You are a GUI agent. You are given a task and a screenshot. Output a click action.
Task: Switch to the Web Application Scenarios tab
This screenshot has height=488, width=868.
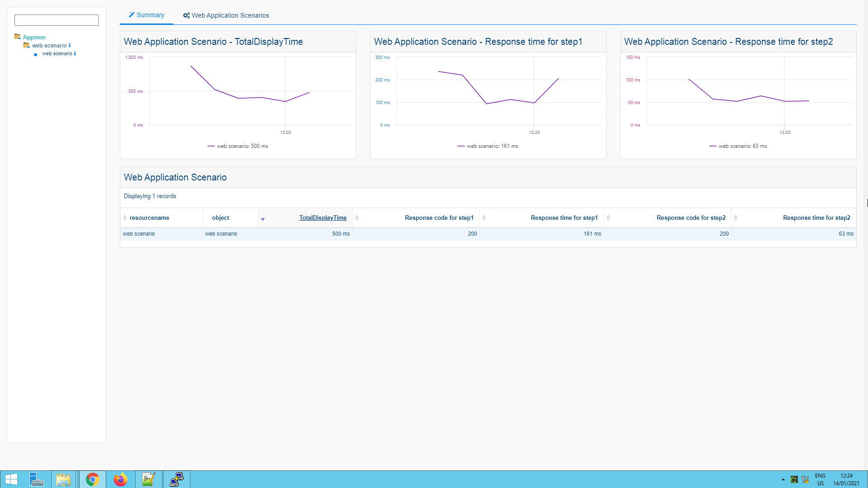pyautogui.click(x=231, y=15)
